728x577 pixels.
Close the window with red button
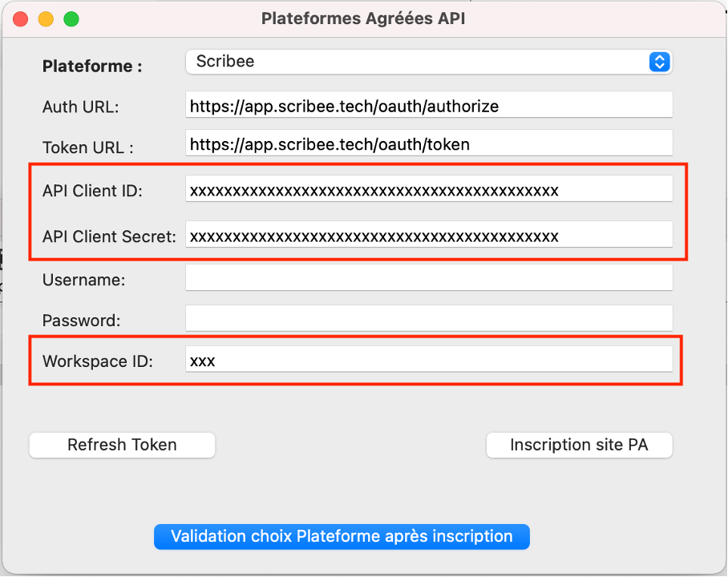20,19
